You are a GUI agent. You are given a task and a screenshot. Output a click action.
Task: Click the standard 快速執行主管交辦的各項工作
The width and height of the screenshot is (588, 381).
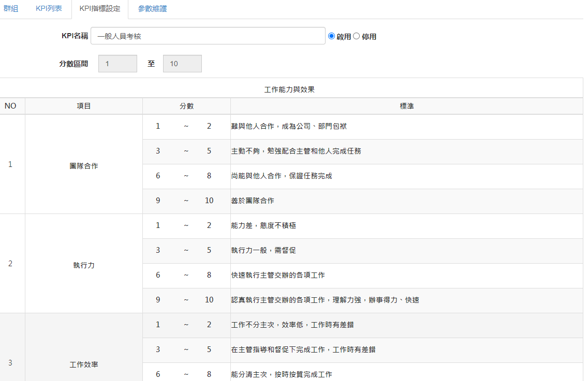click(278, 275)
